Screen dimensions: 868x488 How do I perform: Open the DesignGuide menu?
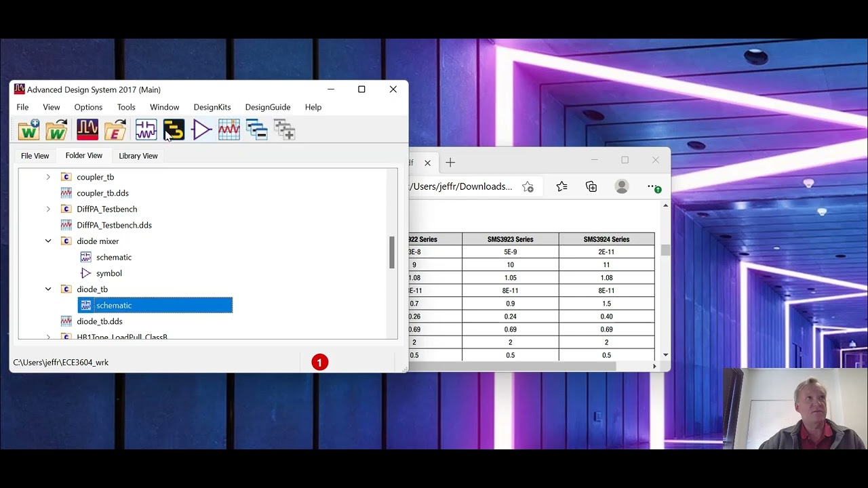268,107
